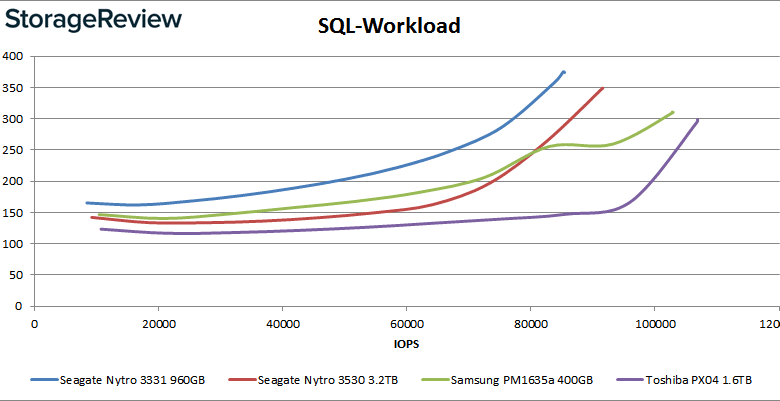
Task: Select the SQL-Workload chart title
Action: [x=389, y=26]
